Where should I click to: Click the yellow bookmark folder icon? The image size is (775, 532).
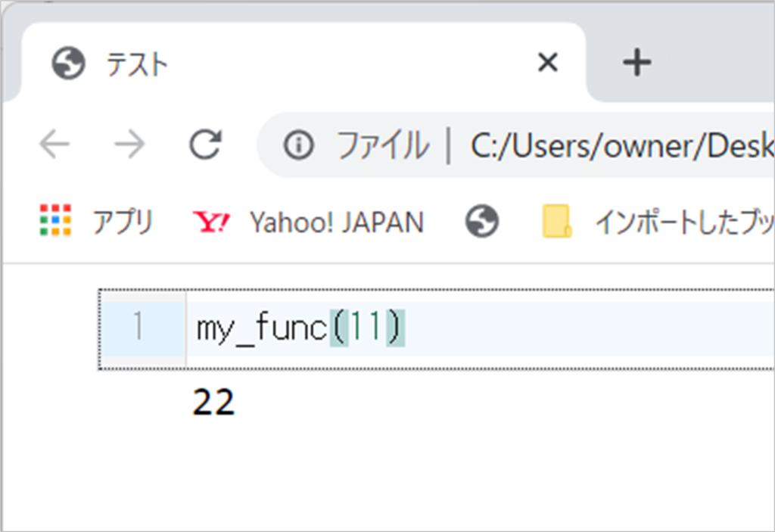(x=557, y=222)
